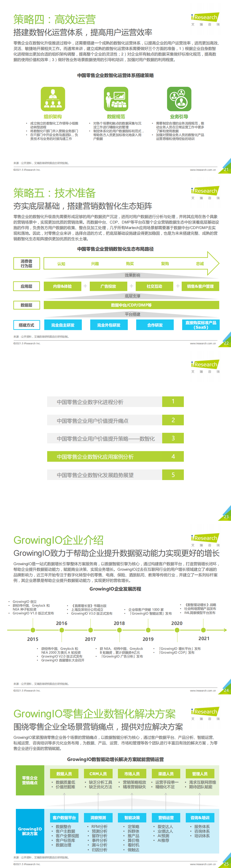Image resolution: width=231 pixels, height=868 pixels.
Task: Click the iResearch logo on 策略四 slide
Action: pos(205,20)
